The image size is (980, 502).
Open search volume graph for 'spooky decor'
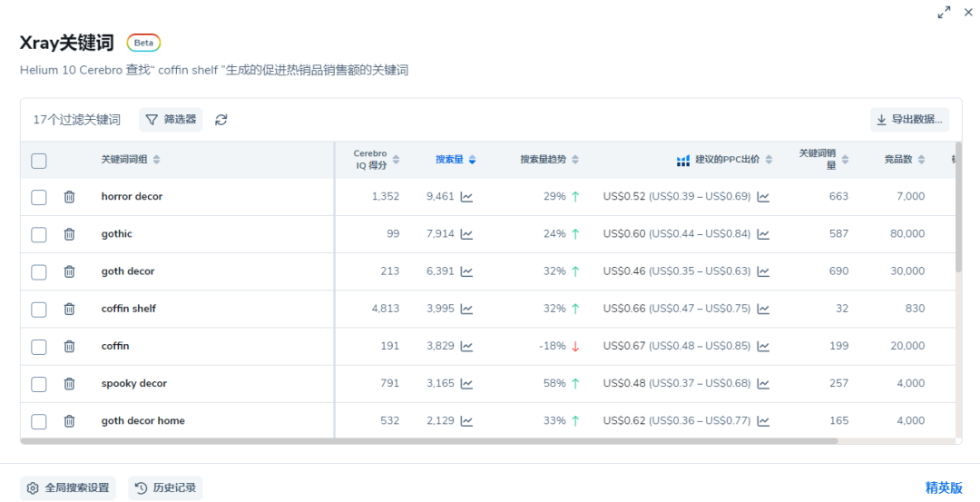pyautogui.click(x=466, y=384)
